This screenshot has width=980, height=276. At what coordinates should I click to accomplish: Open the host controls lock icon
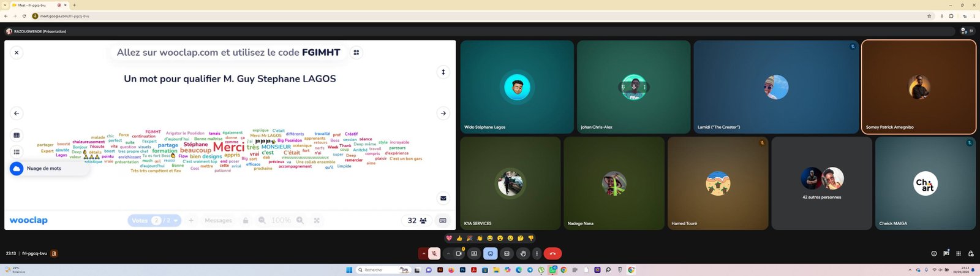[x=971, y=253]
